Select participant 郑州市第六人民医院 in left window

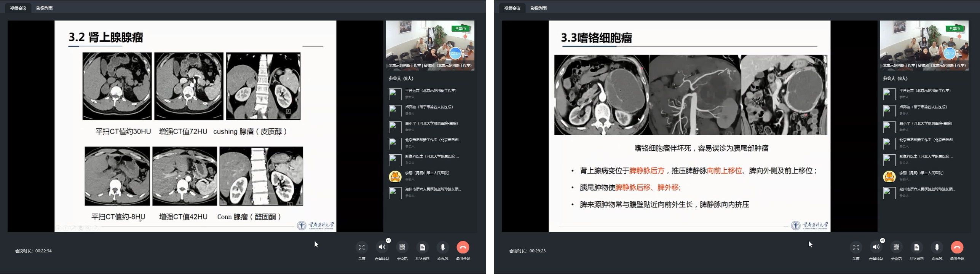click(430, 192)
